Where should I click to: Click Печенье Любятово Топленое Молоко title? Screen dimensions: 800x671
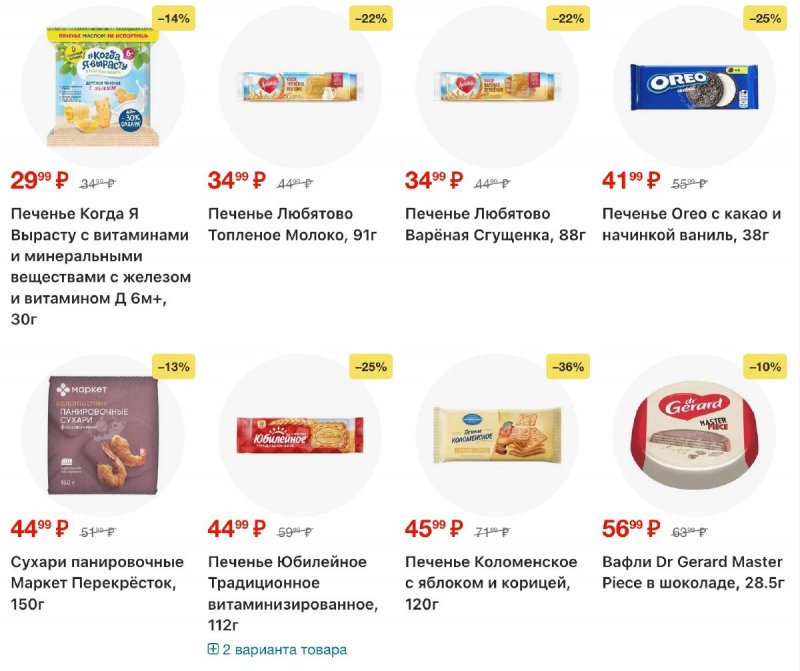pos(280,225)
